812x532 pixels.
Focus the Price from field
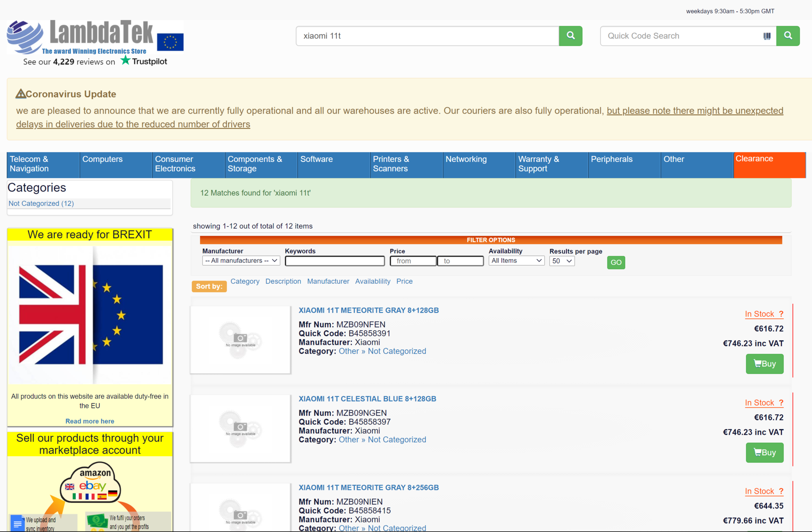tap(413, 261)
